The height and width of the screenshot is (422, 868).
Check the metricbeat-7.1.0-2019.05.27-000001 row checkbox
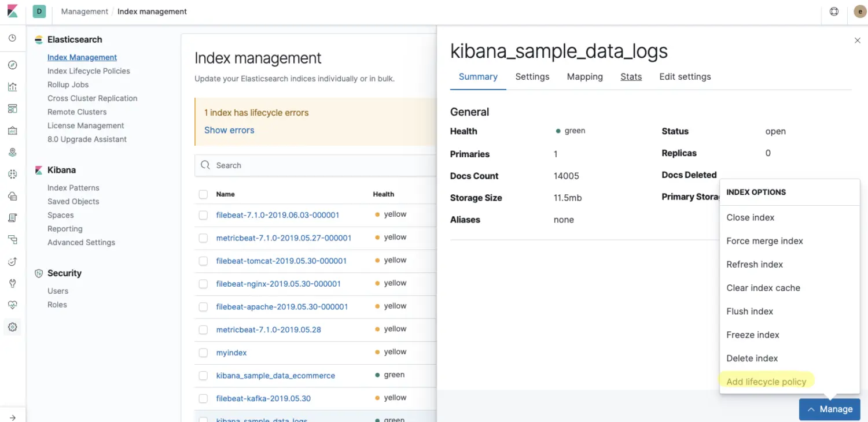point(203,238)
